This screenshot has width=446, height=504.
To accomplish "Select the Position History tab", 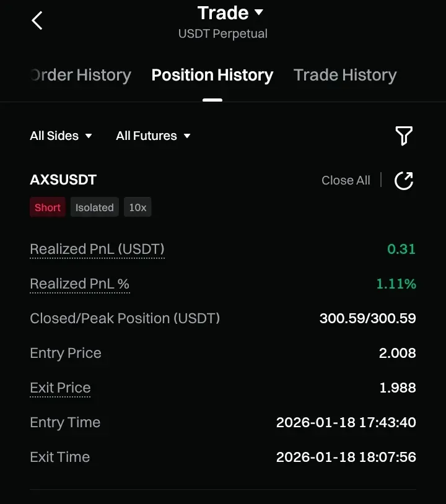I will pos(212,76).
